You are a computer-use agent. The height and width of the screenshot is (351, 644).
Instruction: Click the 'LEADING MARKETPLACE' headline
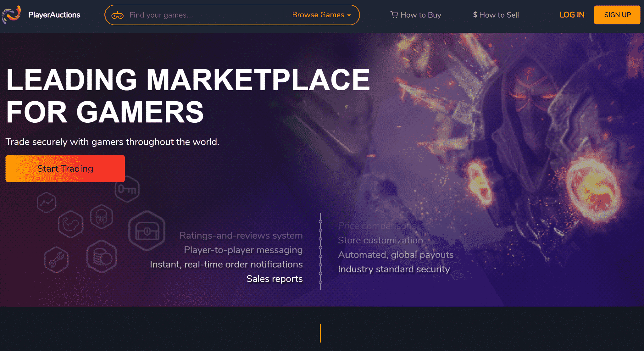(x=188, y=80)
